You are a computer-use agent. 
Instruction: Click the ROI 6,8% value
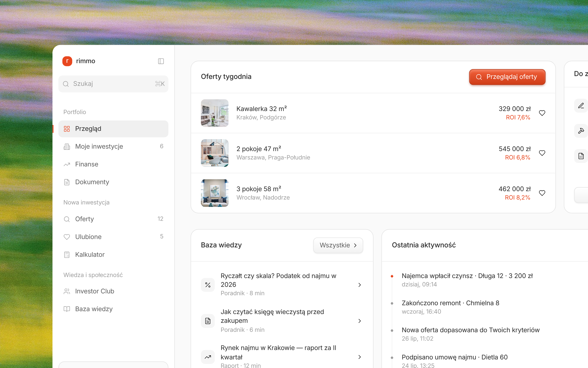(518, 157)
